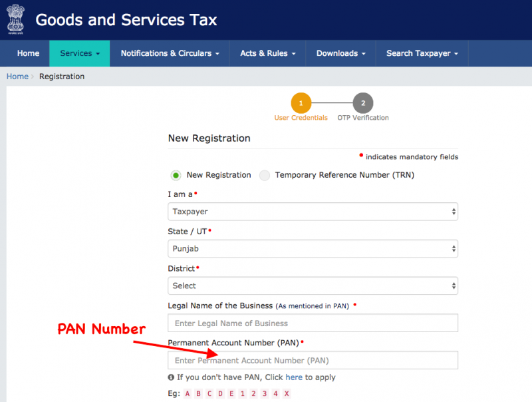Click the Goods and Services Tax title
Viewport: 532px width, 402px height.
(x=126, y=20)
